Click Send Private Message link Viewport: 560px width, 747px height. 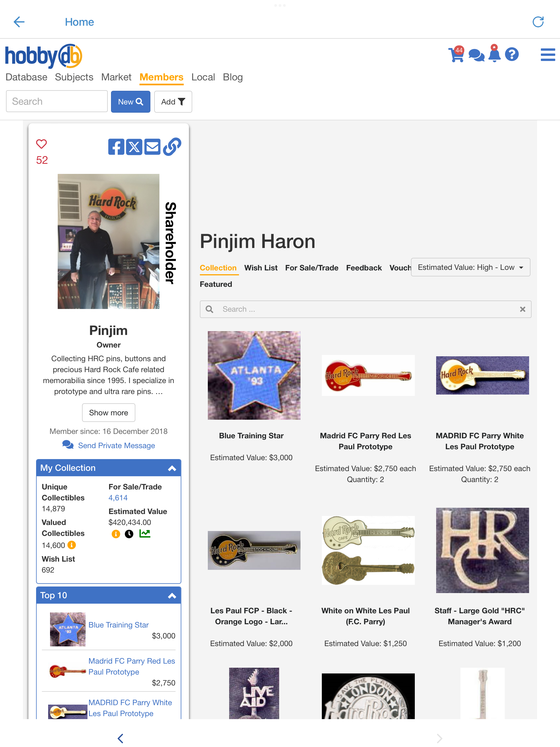tap(116, 445)
